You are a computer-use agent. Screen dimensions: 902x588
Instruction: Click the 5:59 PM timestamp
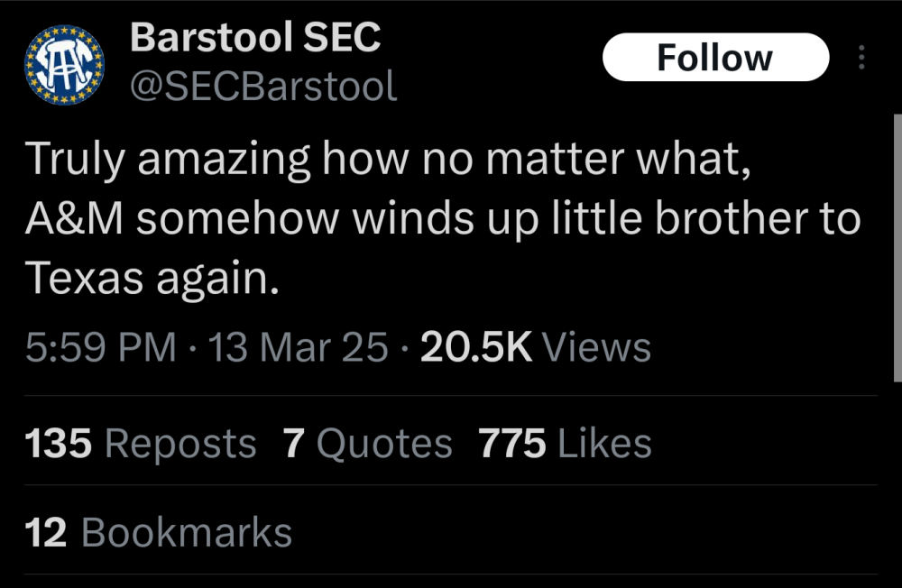[x=100, y=347]
